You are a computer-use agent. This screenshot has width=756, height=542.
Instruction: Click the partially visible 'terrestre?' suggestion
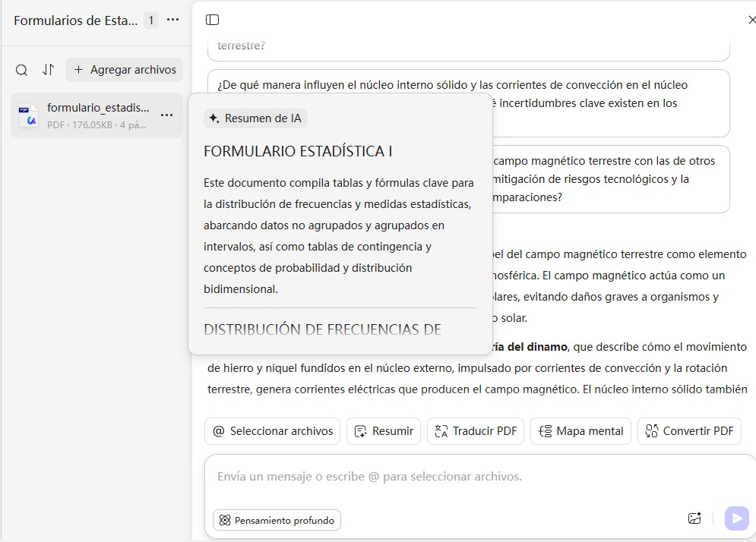coord(468,48)
